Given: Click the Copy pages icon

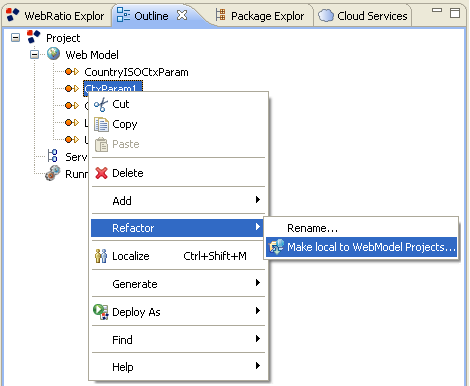Looking at the screenshot, I should (x=101, y=125).
